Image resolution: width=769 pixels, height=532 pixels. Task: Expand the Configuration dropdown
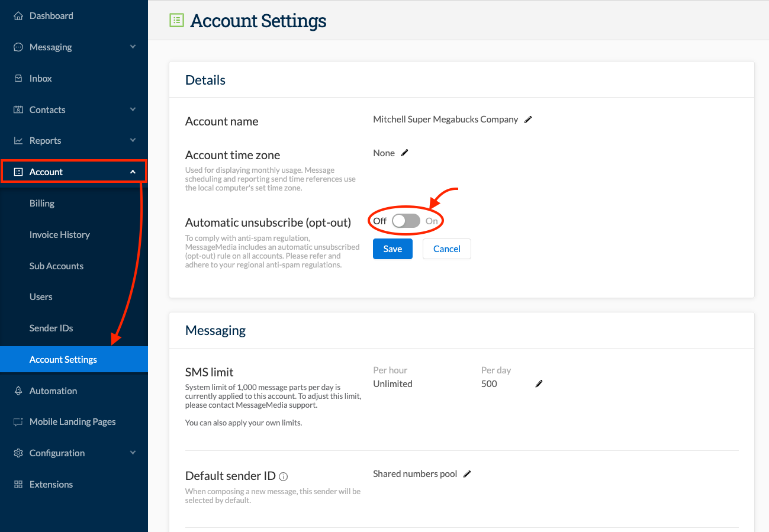(133, 453)
